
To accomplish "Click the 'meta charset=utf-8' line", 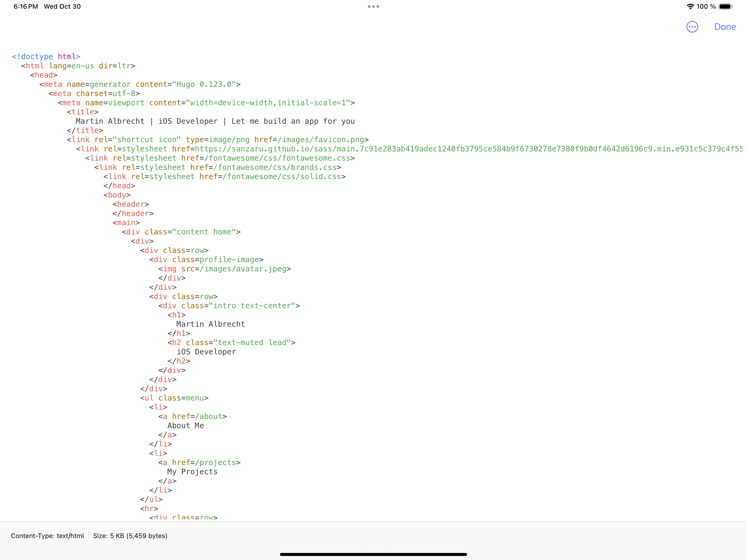I will point(94,94).
